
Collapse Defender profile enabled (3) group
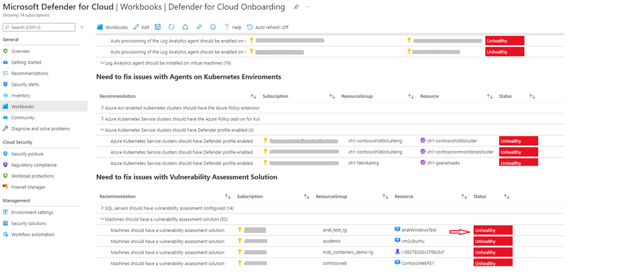coord(102,130)
